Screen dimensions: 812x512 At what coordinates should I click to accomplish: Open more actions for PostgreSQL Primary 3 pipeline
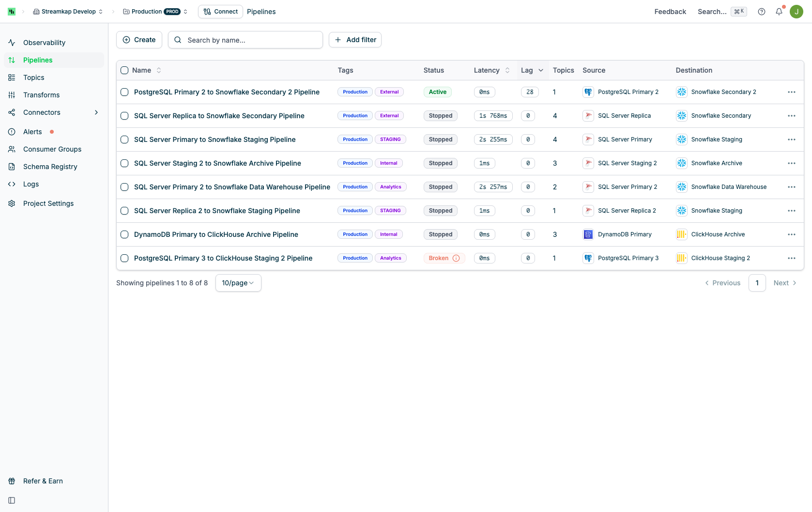tap(792, 258)
